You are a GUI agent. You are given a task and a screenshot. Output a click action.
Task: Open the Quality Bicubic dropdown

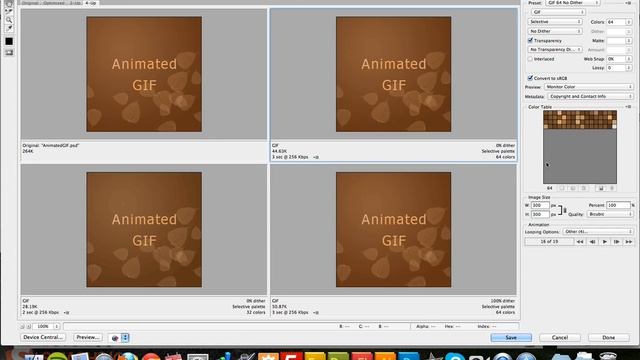click(610, 214)
